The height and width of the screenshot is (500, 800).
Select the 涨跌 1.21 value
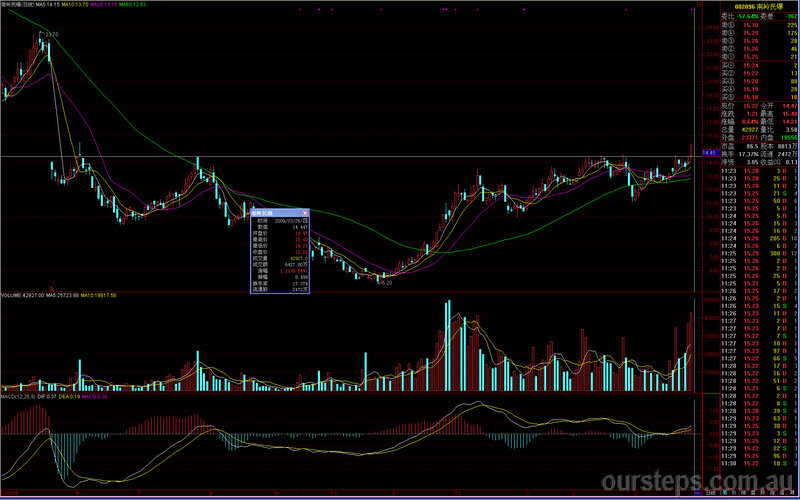coord(752,114)
